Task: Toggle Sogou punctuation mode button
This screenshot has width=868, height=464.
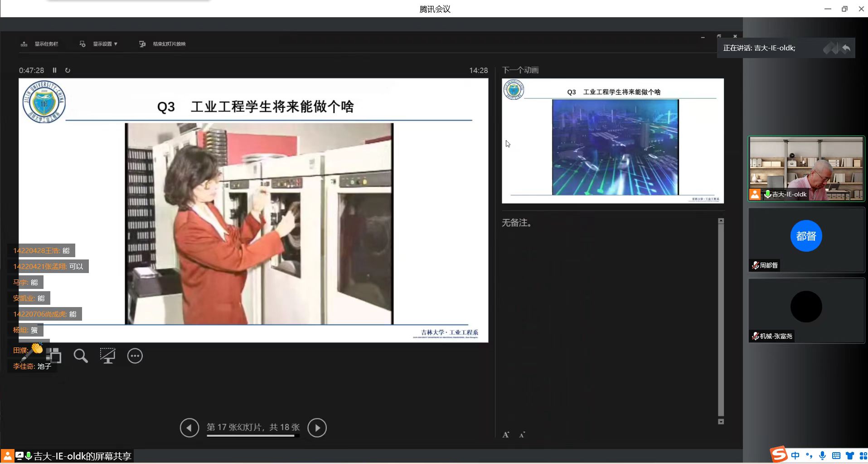Action: (809, 455)
